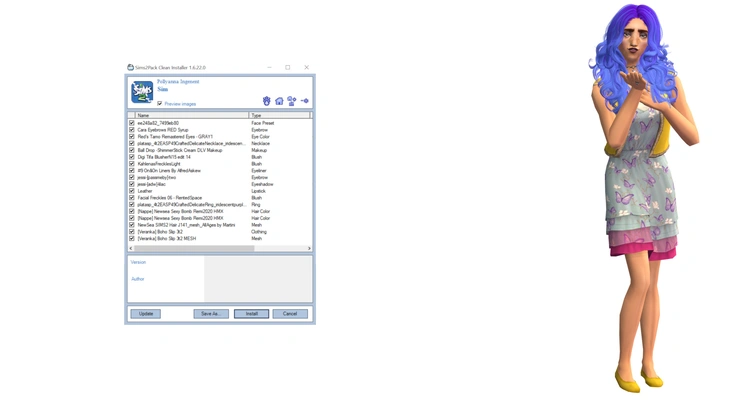
Task: Minimize the Sims2Pack Clean Installer window
Action: (269, 67)
